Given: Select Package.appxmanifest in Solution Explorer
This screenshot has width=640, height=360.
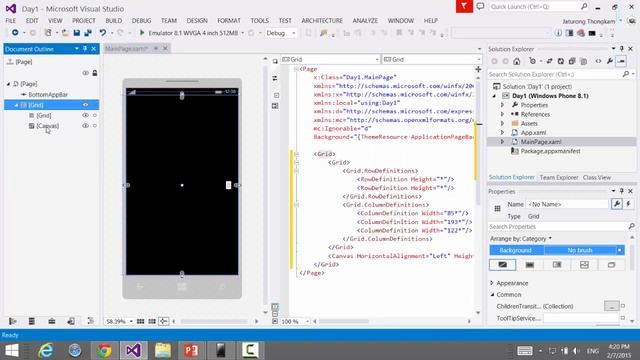Looking at the screenshot, I should coord(550,151).
